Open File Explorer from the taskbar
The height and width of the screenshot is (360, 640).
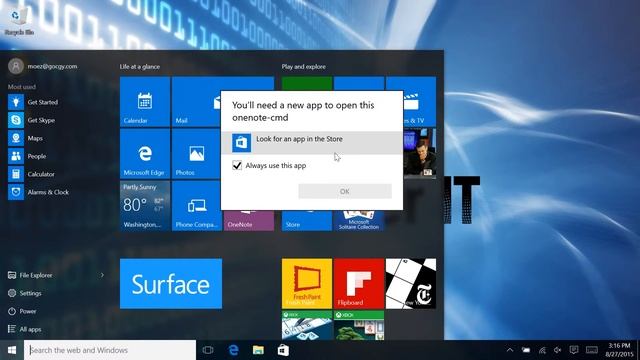click(258, 350)
